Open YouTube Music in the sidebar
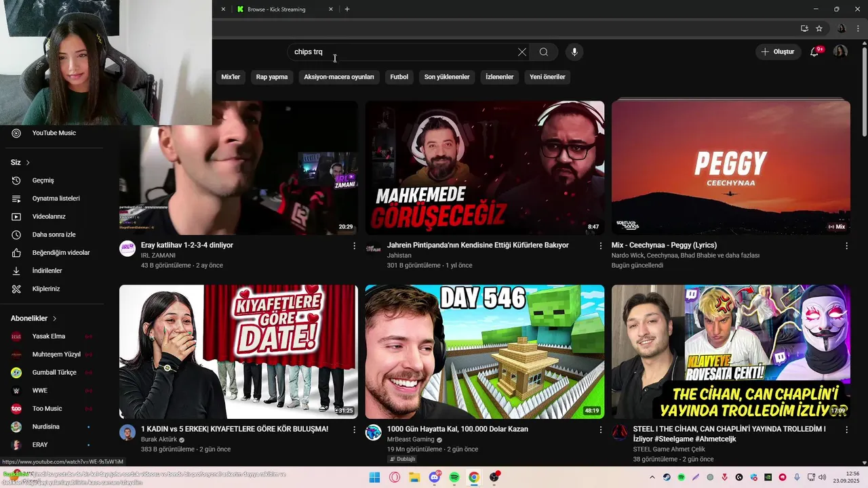This screenshot has height=488, width=868. (54, 133)
